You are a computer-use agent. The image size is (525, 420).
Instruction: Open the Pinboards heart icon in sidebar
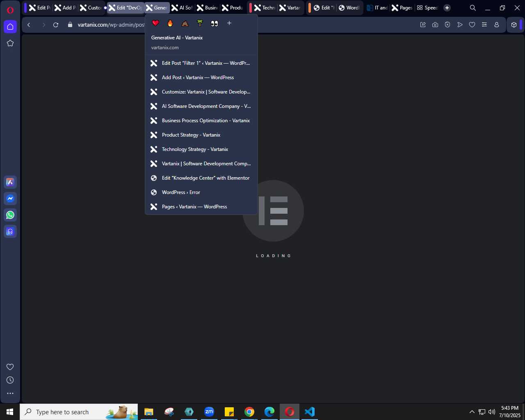click(10, 367)
